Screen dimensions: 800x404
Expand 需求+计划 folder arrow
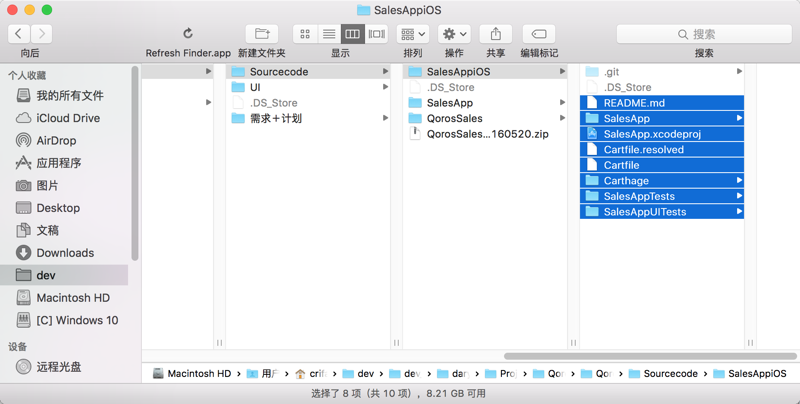point(385,118)
